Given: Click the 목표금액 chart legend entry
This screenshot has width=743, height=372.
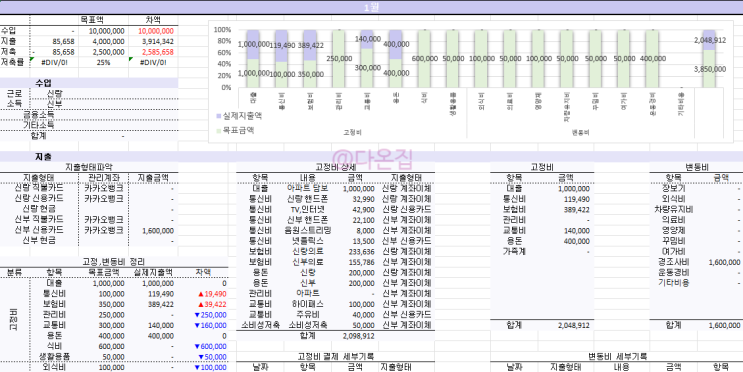Looking at the screenshot, I should [235, 130].
